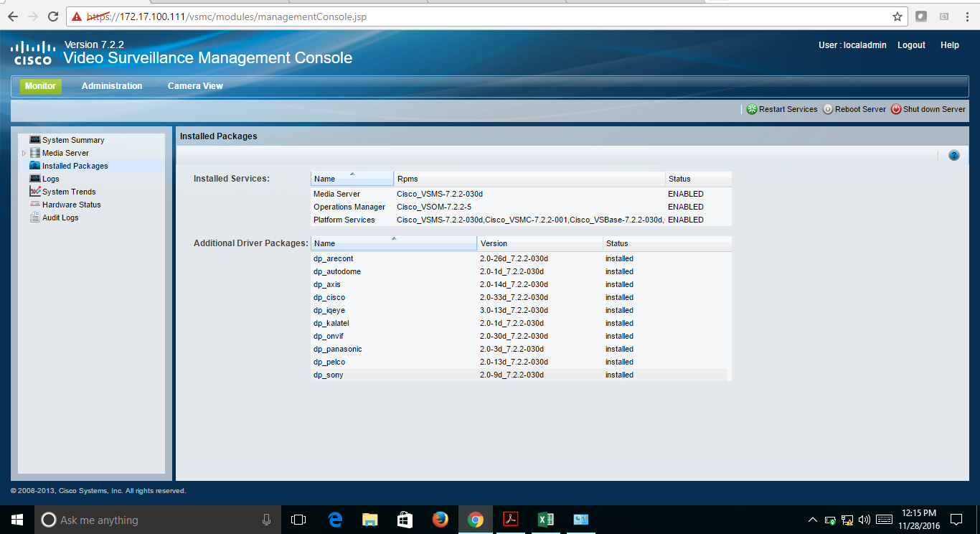This screenshot has height=534, width=980.
Task: Reload the page in Chrome
Action: [53, 17]
